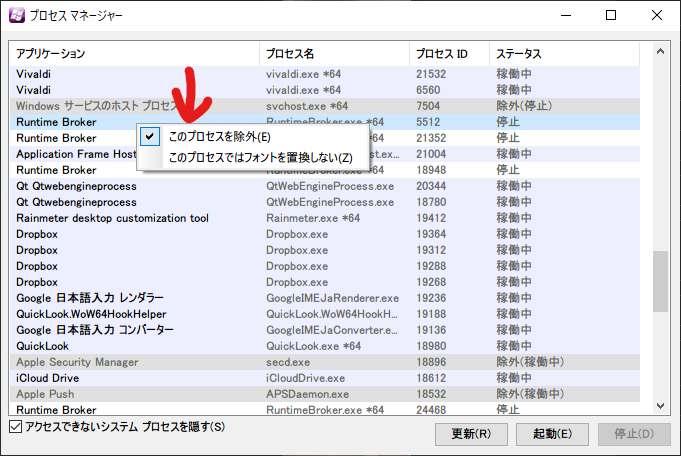Click the vertical scrollbar thumb
Screen dimensions: 681x456
click(660, 281)
